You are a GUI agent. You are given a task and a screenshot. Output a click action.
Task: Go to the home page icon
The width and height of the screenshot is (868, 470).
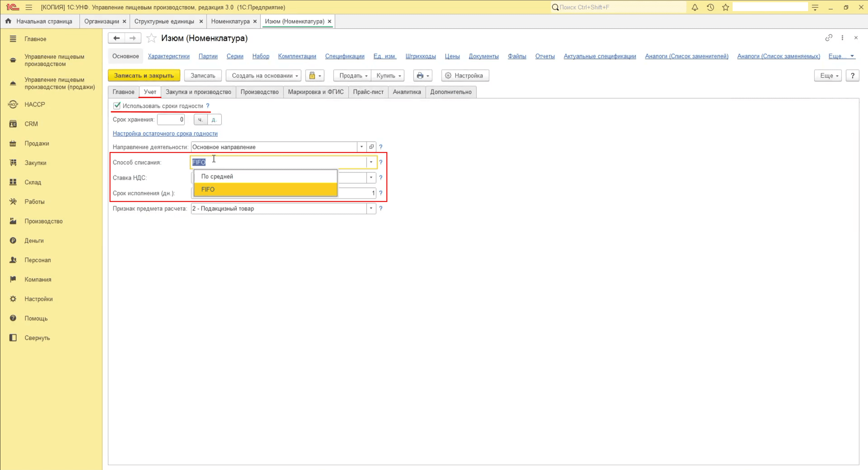pyautogui.click(x=8, y=21)
